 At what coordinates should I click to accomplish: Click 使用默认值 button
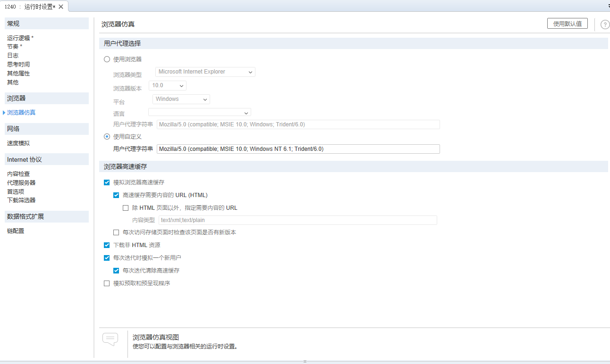[568, 24]
